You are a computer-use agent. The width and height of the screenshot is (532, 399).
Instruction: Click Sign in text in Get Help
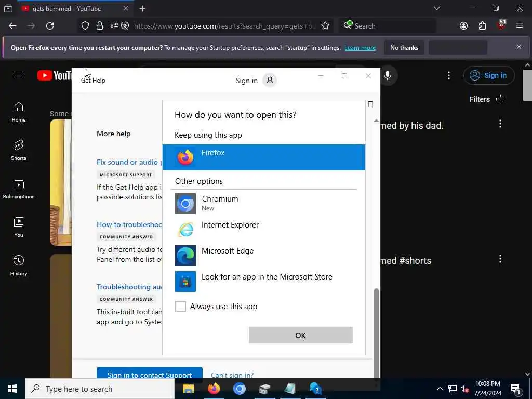point(247,81)
